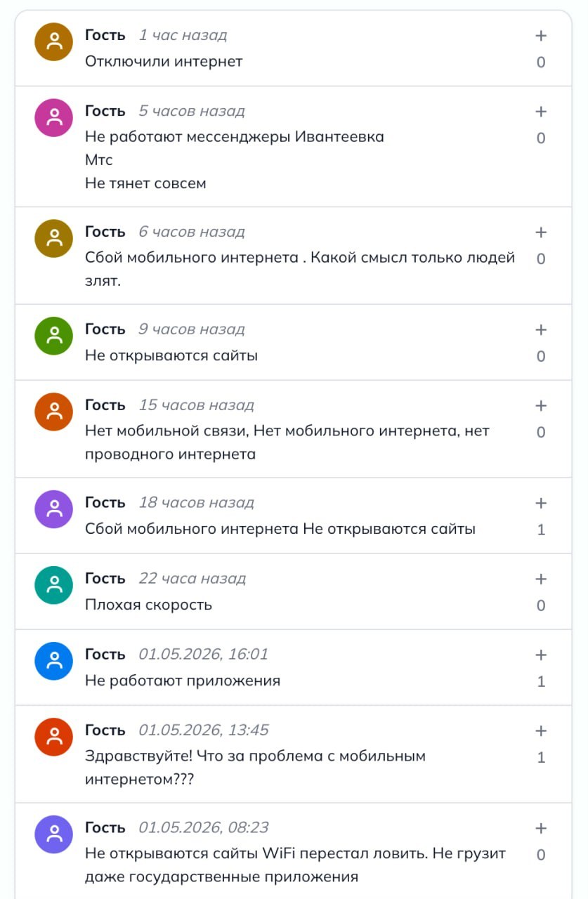
Task: Click the "Гость" name on the 1 час назад comment
Action: click(105, 35)
